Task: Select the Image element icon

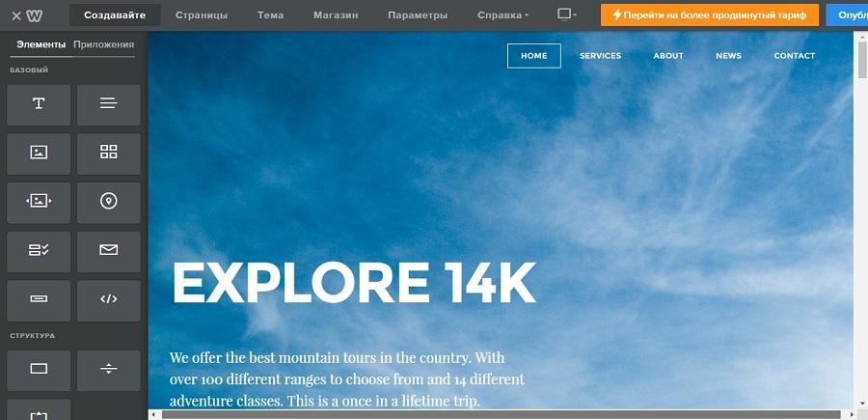Action: (x=39, y=154)
